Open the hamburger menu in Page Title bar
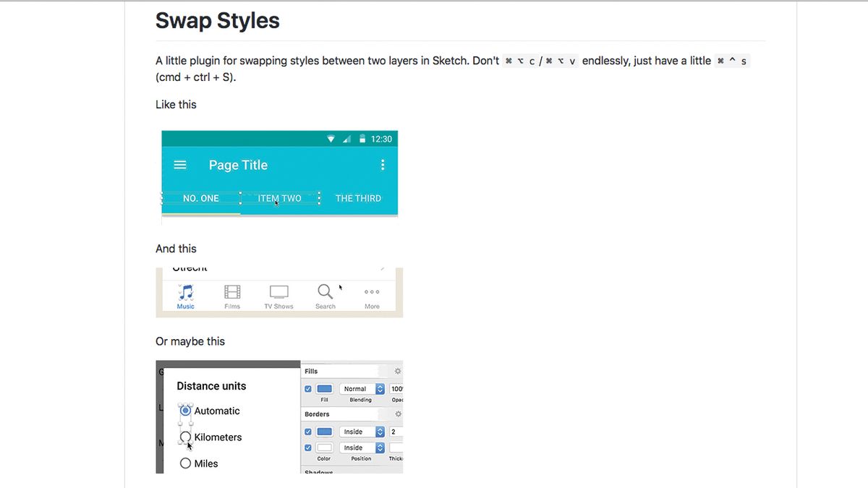Screen dimensions: 868x488 pos(179,165)
